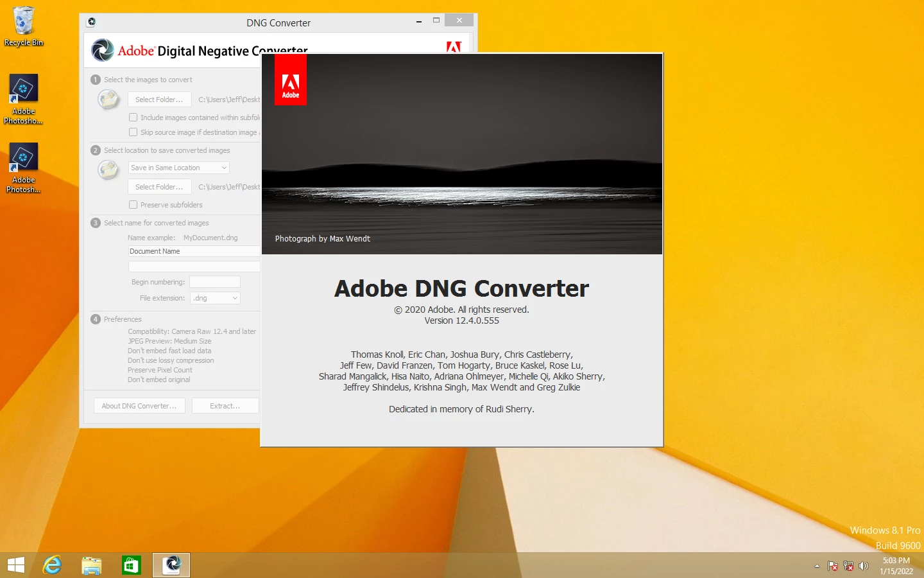Click 'Don't embed fast load data' text
The image size is (924, 578).
coord(169,351)
